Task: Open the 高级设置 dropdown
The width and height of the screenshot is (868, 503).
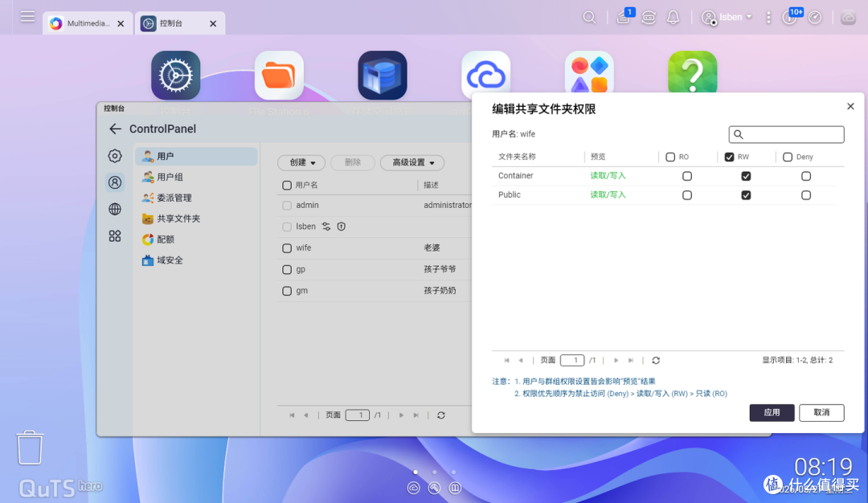Action: coord(412,162)
